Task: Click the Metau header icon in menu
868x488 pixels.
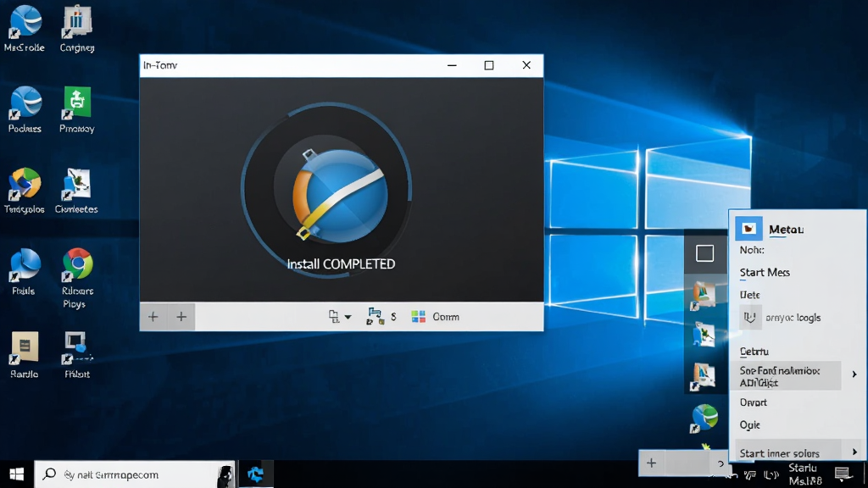Action: coord(748,229)
